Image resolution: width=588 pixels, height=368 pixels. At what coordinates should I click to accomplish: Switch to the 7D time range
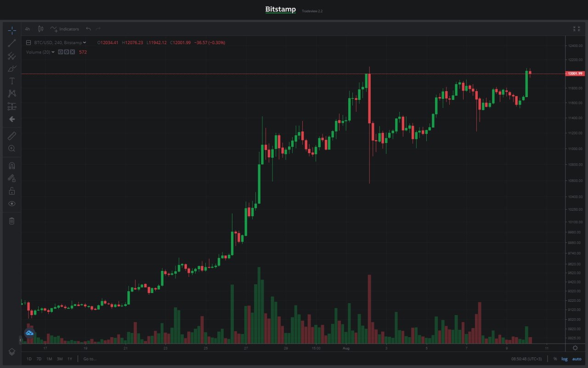39,359
